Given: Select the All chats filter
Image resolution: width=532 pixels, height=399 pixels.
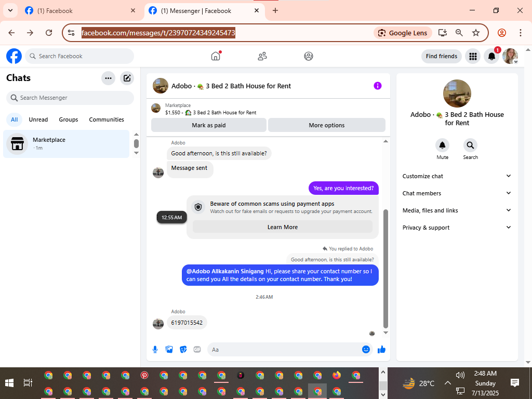Looking at the screenshot, I should (x=14, y=119).
